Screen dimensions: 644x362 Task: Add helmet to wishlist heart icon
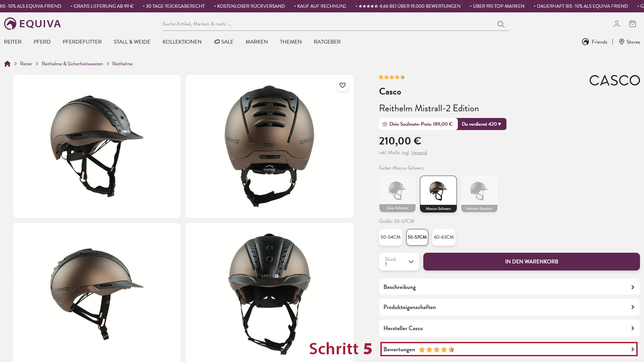pyautogui.click(x=342, y=85)
